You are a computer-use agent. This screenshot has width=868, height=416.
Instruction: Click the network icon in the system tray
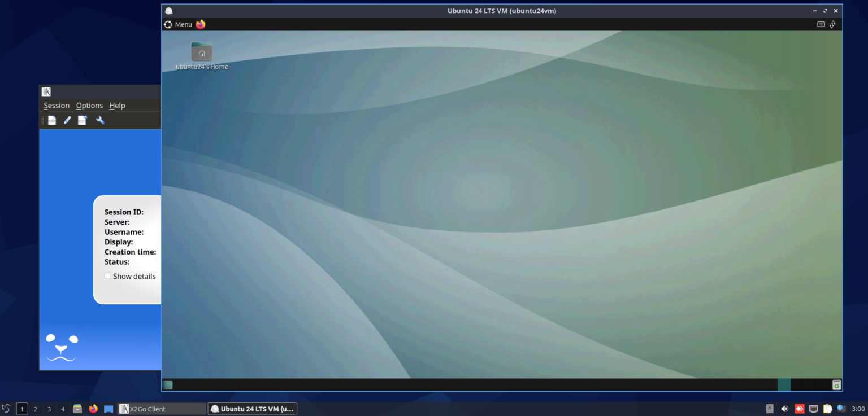(x=814, y=408)
